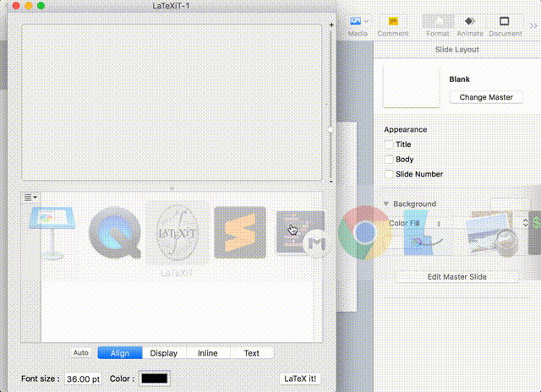This screenshot has height=392, width=541.
Task: Switch to Inline mode
Action: click(208, 353)
